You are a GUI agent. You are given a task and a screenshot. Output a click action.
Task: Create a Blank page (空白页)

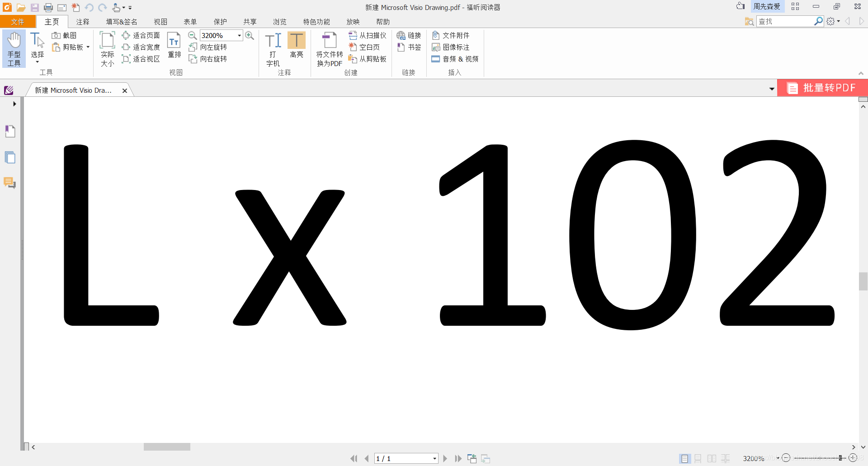click(x=364, y=47)
